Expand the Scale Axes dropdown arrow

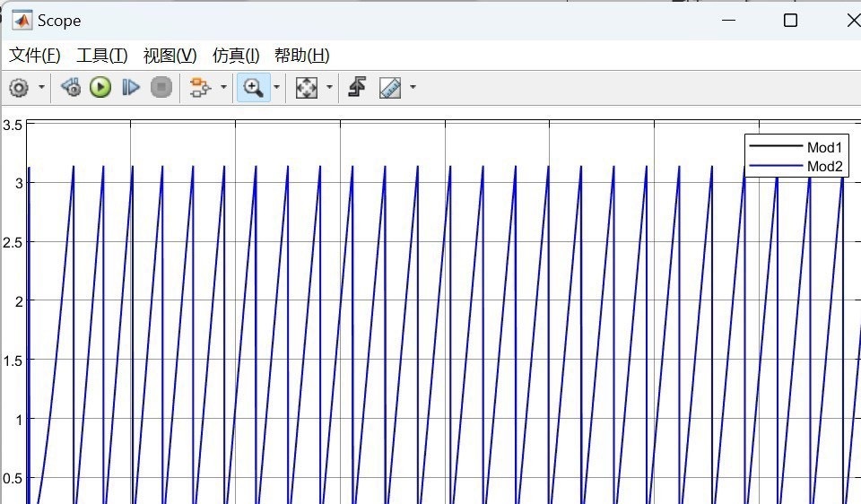coord(329,87)
